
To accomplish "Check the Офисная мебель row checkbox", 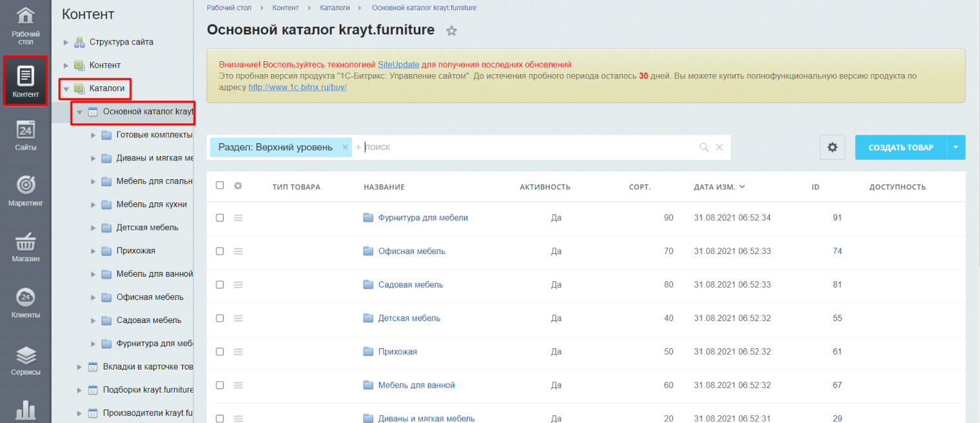I will point(220,251).
